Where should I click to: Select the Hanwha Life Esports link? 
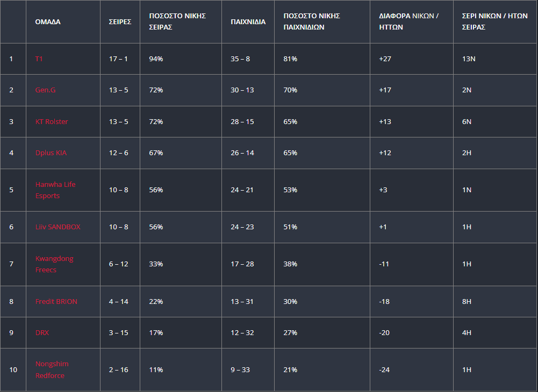pyautogui.click(x=55, y=190)
